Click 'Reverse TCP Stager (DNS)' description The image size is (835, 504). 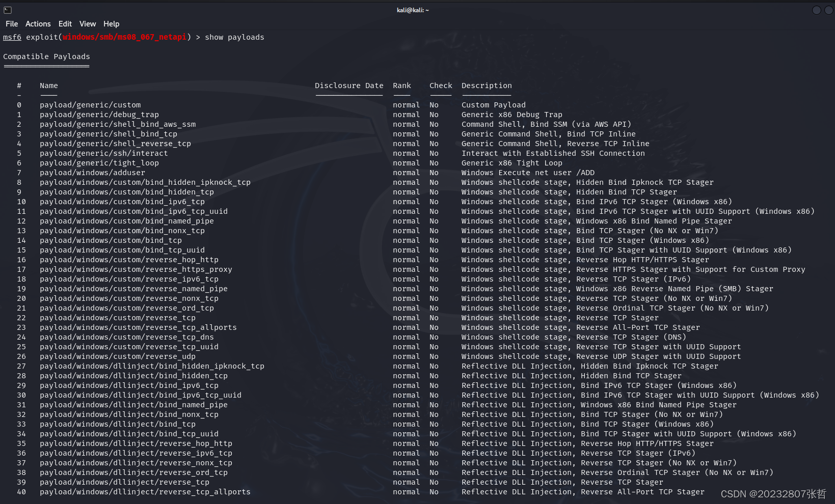[631, 337]
